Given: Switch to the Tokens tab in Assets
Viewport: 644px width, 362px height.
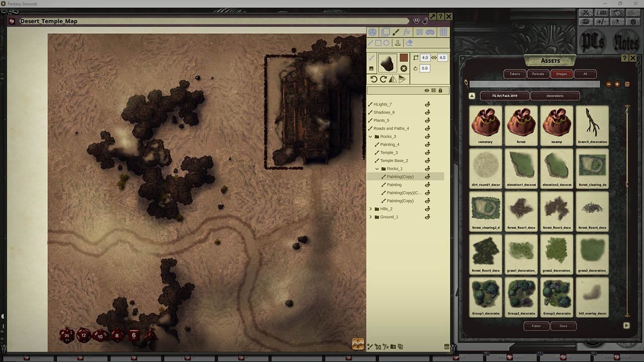Looking at the screenshot, I should 515,74.
